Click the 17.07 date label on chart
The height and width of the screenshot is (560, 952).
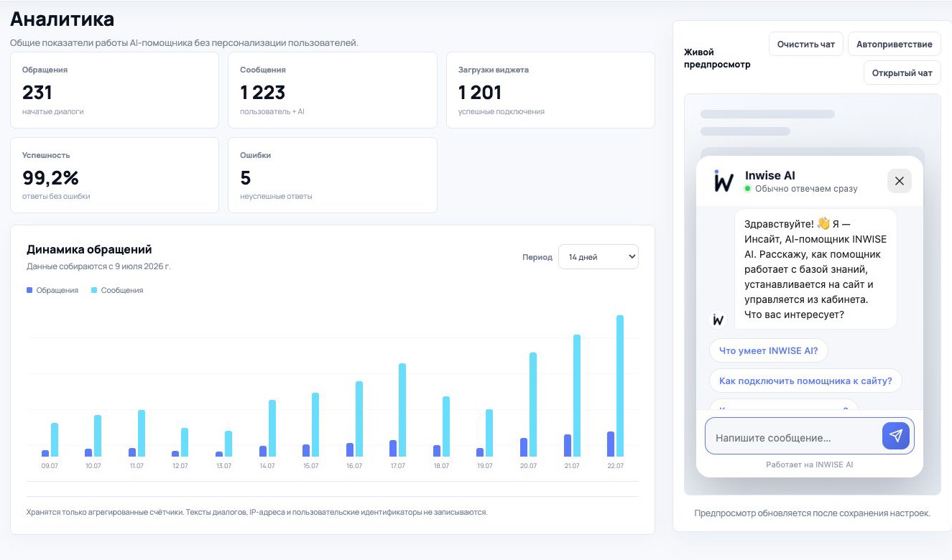(397, 466)
